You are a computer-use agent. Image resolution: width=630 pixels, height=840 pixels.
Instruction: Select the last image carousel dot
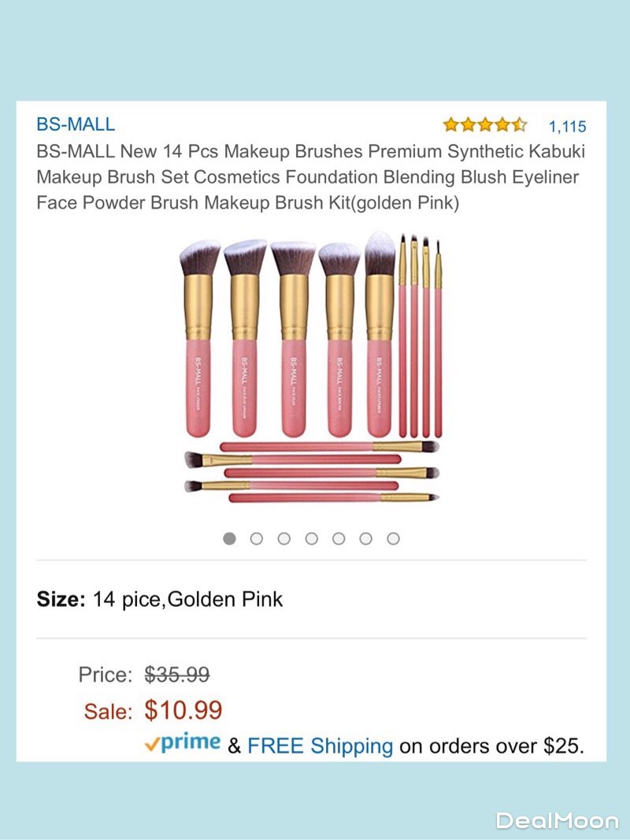(394, 538)
